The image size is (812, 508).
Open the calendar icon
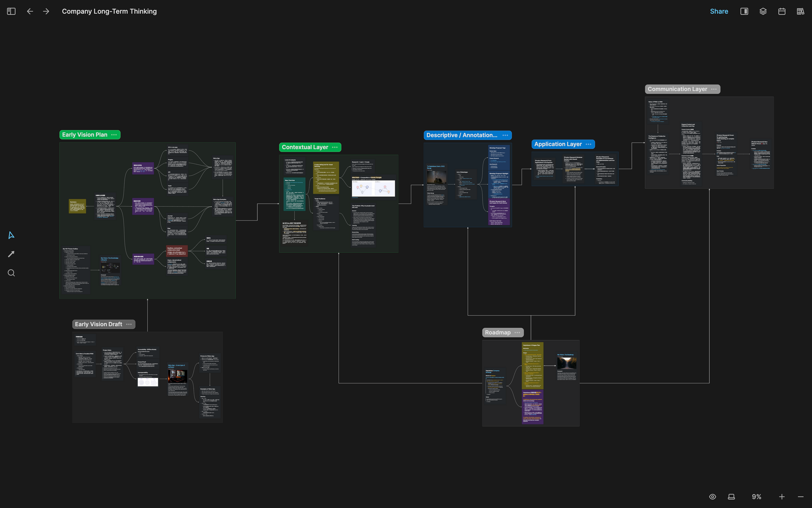[x=782, y=11]
